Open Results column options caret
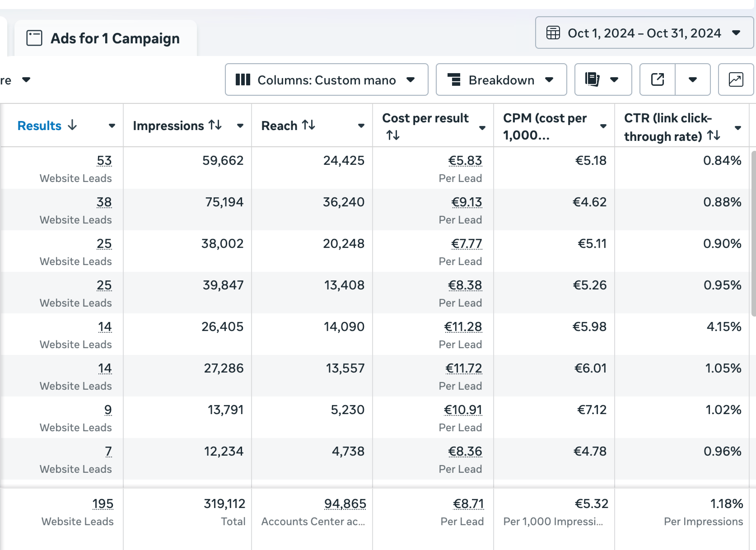Viewport: 756px width, 550px height. pyautogui.click(x=112, y=126)
